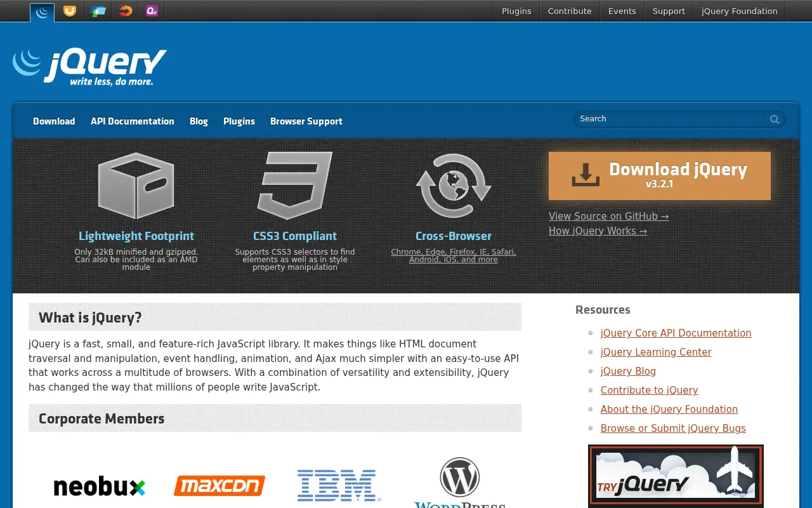Open the jQuery Mobile site icon
812x508 pixels.
pos(98,11)
